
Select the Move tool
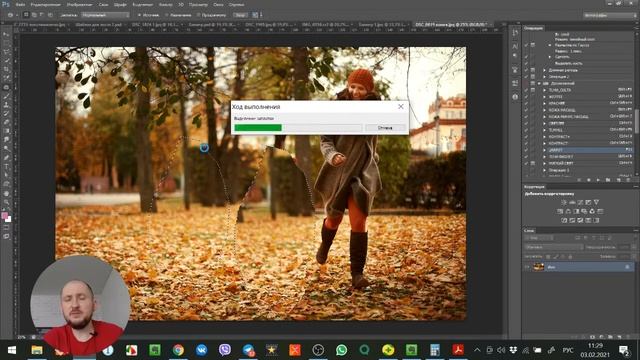[x=7, y=35]
